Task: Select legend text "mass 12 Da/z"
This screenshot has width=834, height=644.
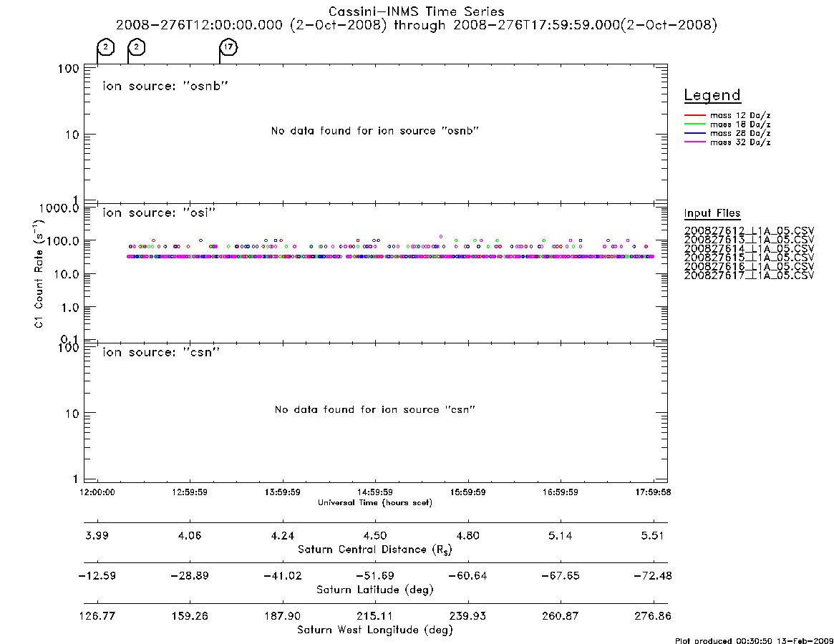Action: click(740, 115)
